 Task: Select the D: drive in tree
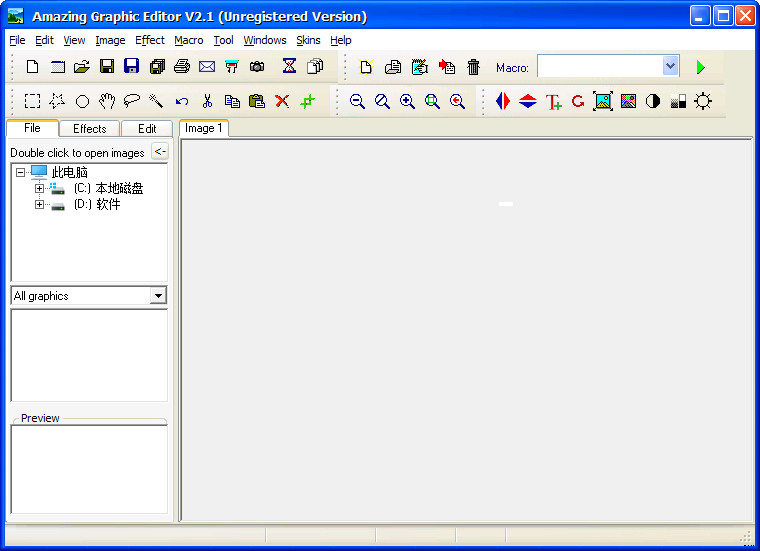pyautogui.click(x=97, y=204)
